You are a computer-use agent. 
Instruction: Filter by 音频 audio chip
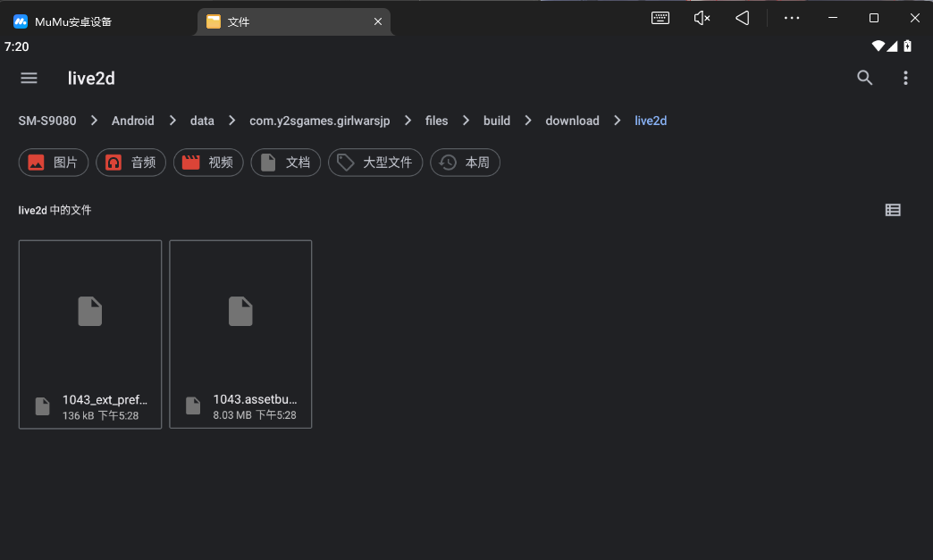(130, 163)
